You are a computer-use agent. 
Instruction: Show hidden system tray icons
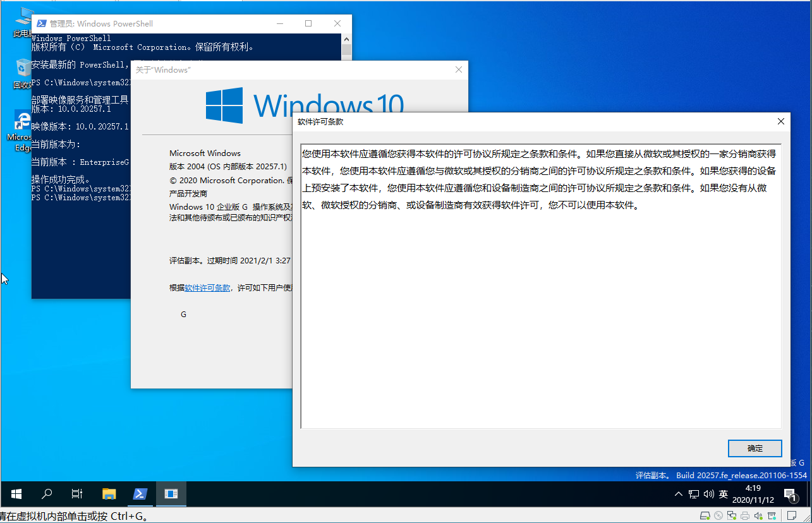click(x=679, y=494)
